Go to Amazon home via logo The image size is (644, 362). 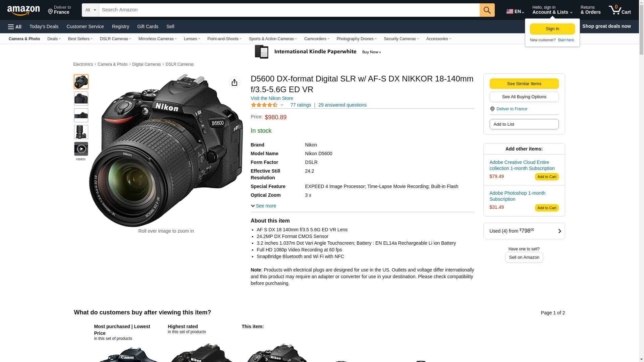point(23,11)
